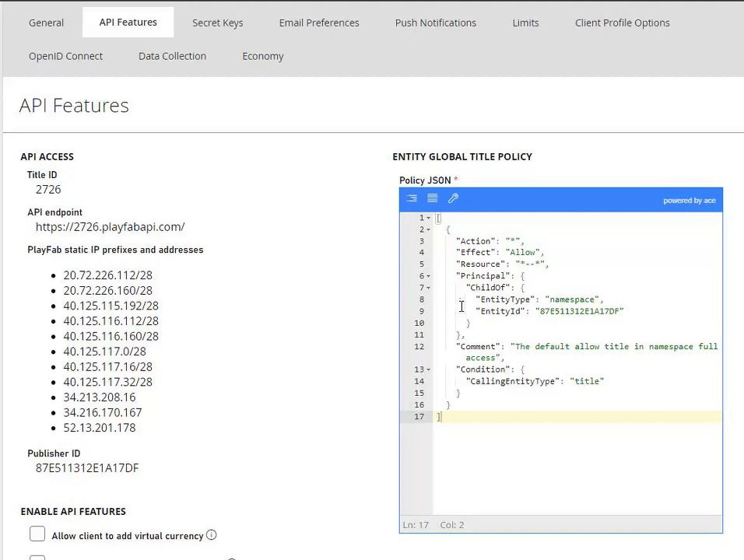This screenshot has height=560, width=744.
Task: Click the justify lines icon in editor toolbar
Action: (x=433, y=199)
